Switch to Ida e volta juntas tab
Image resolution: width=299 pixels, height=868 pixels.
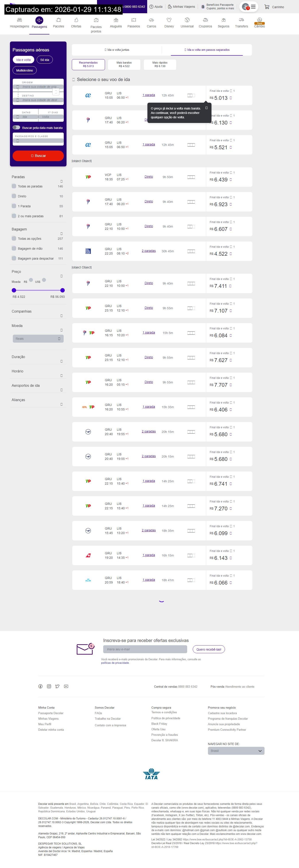117,50
